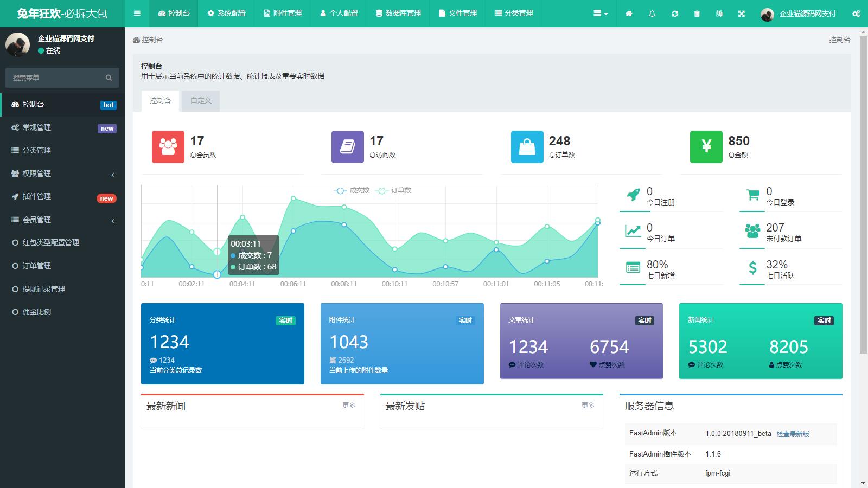Expand 会员管理 sidebar menu
The height and width of the screenshot is (488, 868).
pos(62,220)
